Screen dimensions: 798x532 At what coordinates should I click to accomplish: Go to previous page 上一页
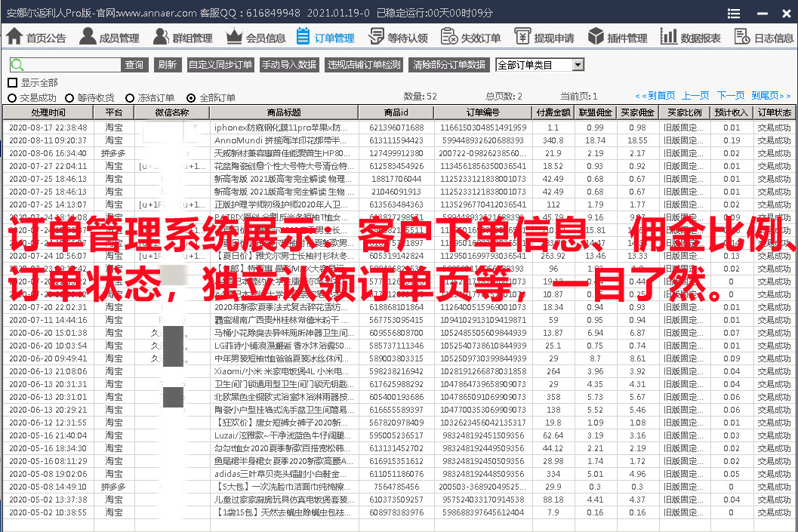[695, 96]
